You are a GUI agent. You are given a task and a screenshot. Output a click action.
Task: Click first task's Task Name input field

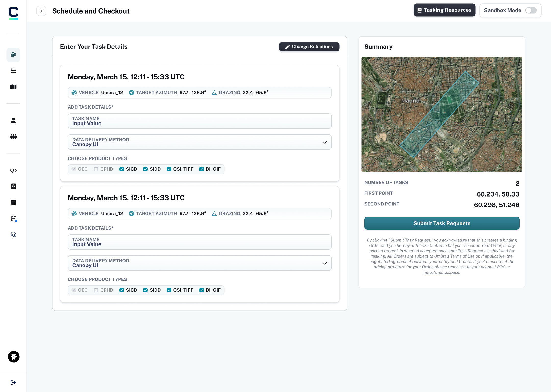(199, 121)
